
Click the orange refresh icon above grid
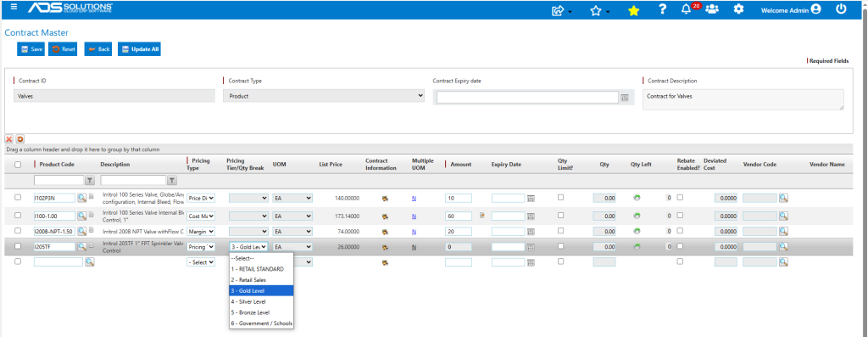[x=19, y=138]
